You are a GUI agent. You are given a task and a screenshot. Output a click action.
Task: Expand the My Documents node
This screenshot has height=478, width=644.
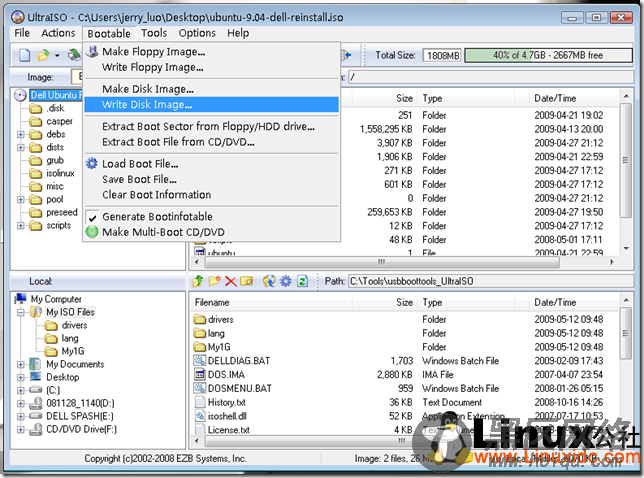[21, 364]
